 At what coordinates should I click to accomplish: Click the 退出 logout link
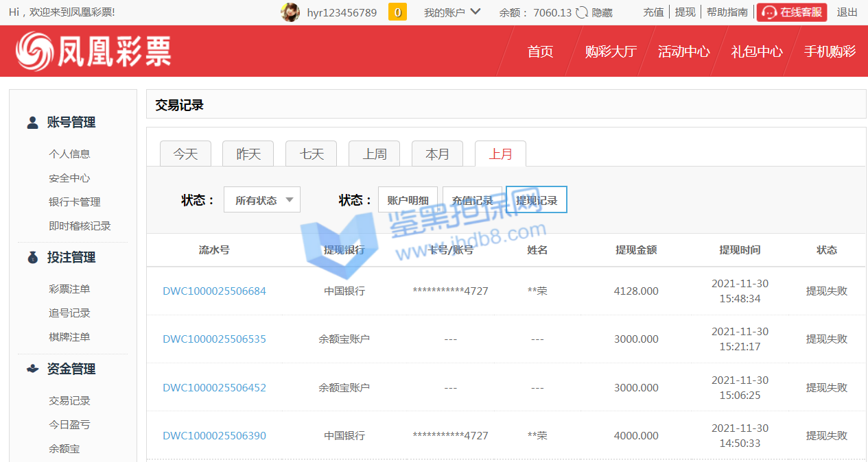click(847, 12)
